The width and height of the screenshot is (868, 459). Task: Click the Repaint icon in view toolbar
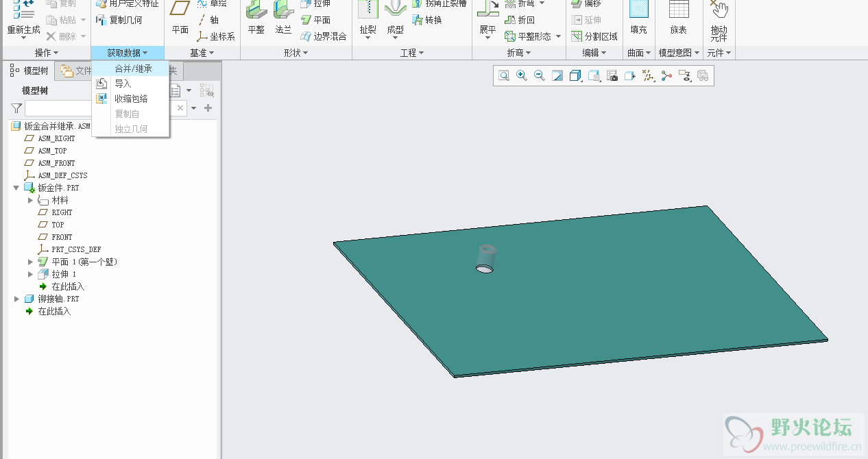coord(557,76)
